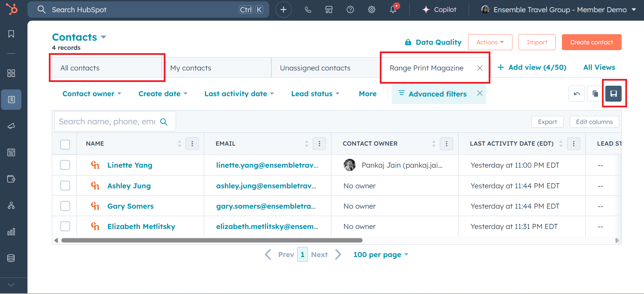Open the Actions dropdown
The height and width of the screenshot is (294, 644).
coord(490,42)
